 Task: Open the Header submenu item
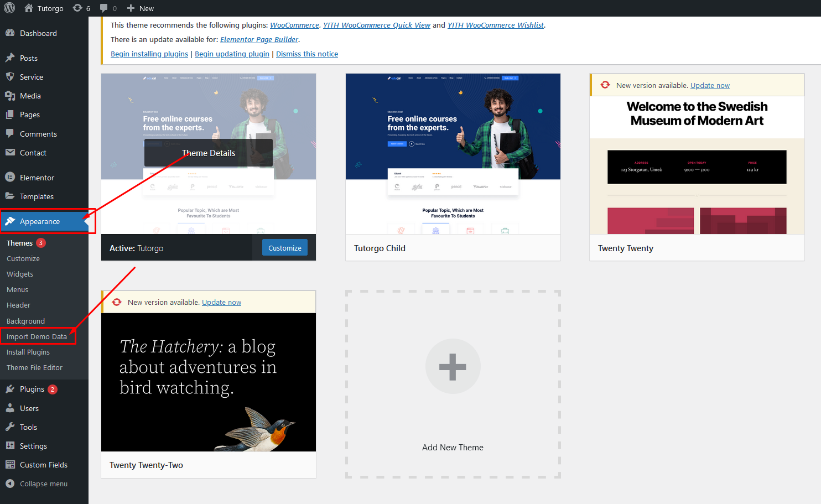18,305
